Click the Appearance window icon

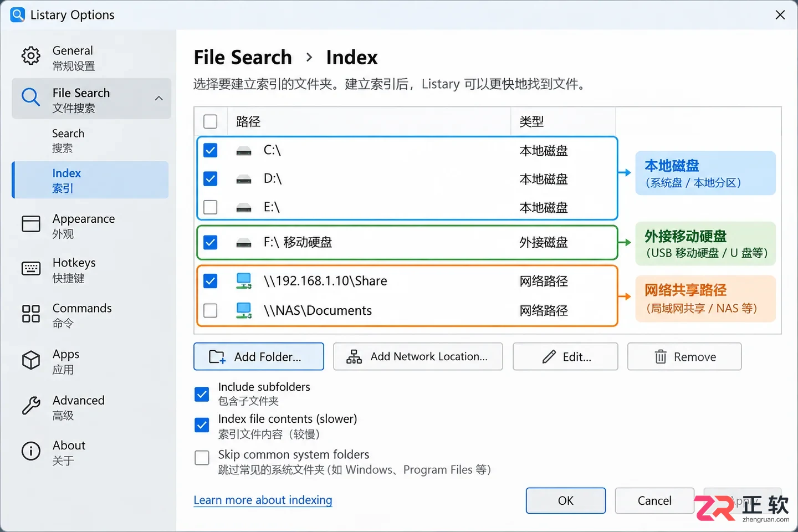point(31,223)
